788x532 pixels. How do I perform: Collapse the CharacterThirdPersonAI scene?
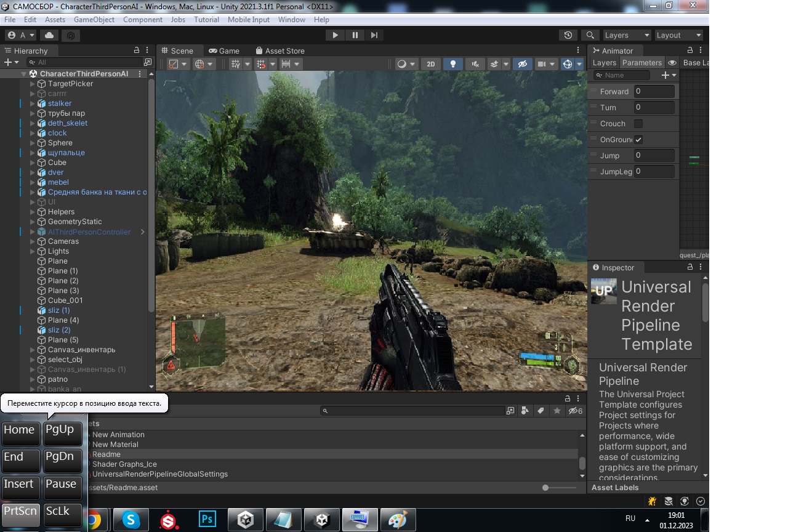24,74
